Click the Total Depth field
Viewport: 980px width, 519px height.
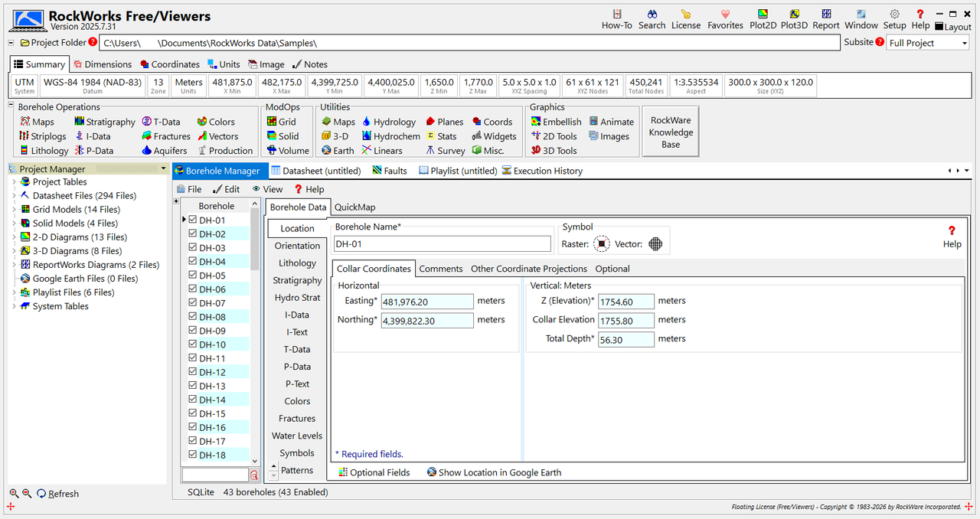click(626, 339)
